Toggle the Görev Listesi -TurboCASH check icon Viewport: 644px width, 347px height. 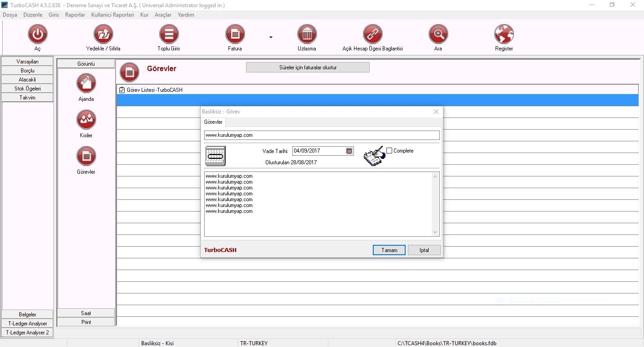(122, 90)
